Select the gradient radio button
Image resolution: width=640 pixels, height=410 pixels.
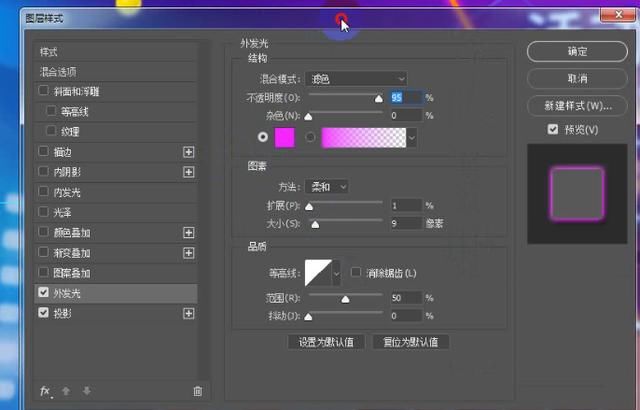[310, 137]
